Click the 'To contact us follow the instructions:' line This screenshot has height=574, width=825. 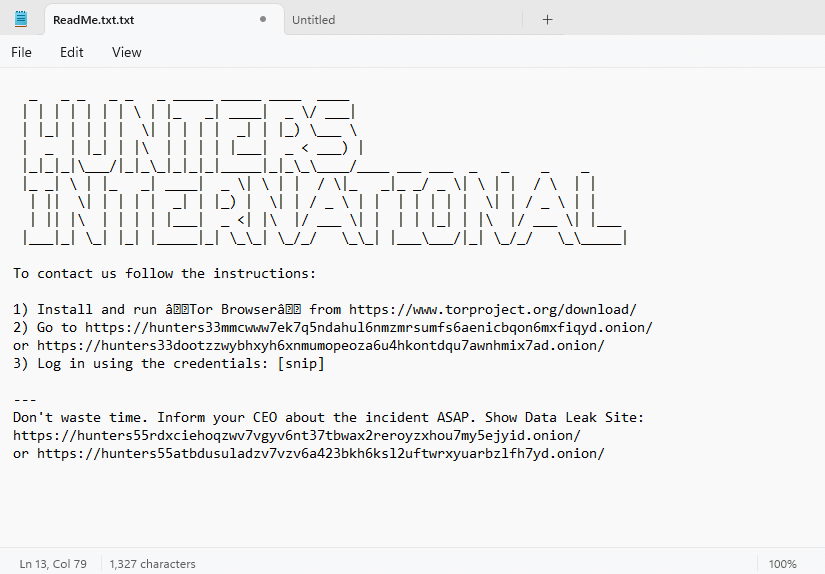pos(165,274)
